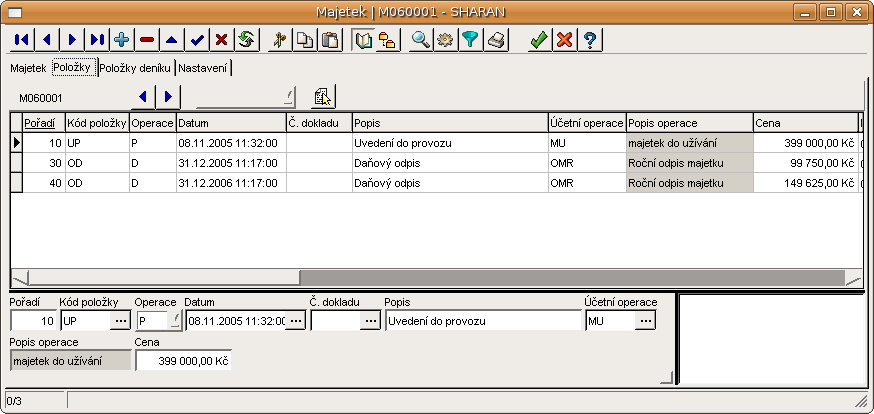The image size is (874, 414).
Task: Open help with question mark icon
Action: pyautogui.click(x=590, y=40)
